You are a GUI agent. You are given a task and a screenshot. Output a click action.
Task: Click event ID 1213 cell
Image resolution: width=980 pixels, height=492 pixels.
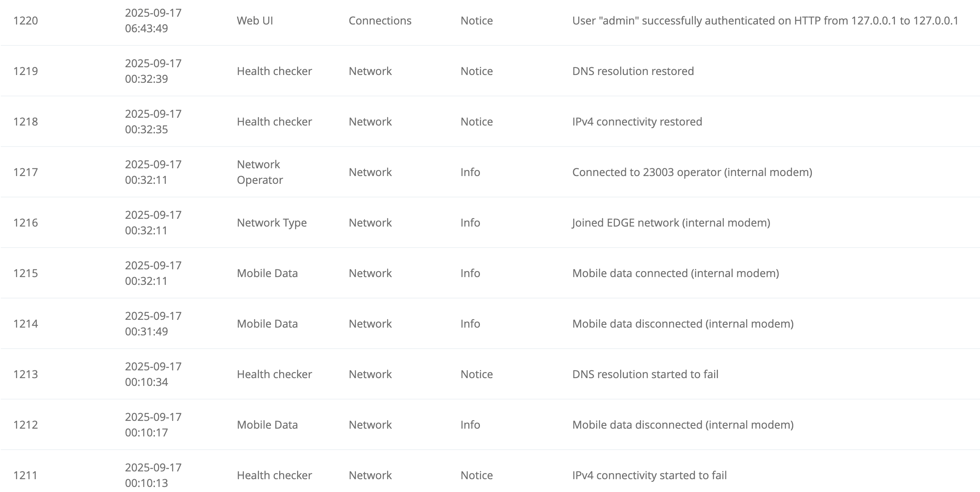click(x=26, y=374)
